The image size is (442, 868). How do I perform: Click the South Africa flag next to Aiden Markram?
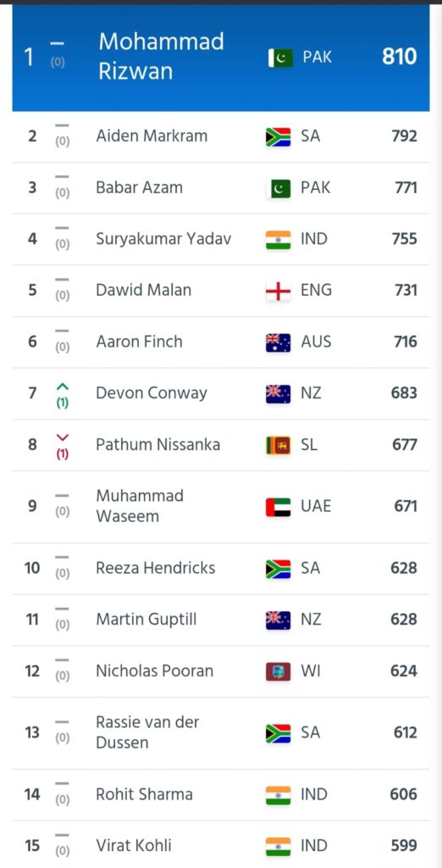278,136
